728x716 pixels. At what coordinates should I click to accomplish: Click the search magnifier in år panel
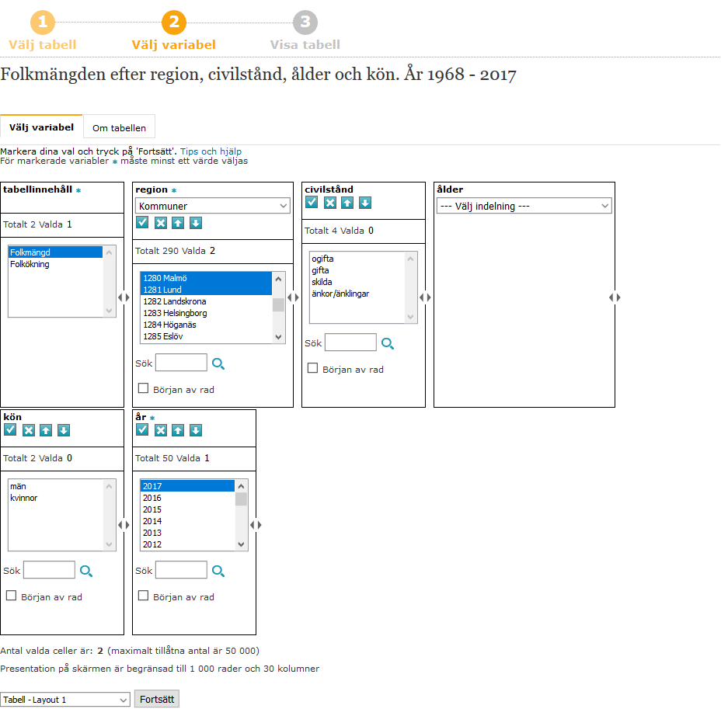pos(218,571)
